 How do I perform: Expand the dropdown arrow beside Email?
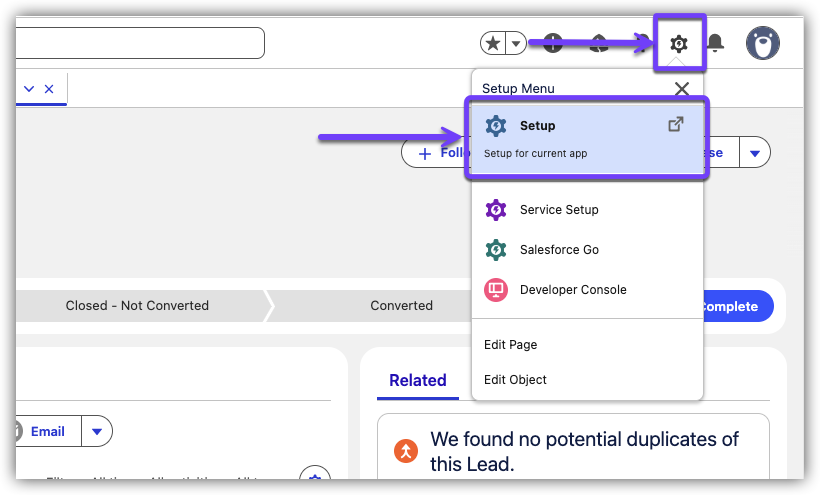pos(97,432)
